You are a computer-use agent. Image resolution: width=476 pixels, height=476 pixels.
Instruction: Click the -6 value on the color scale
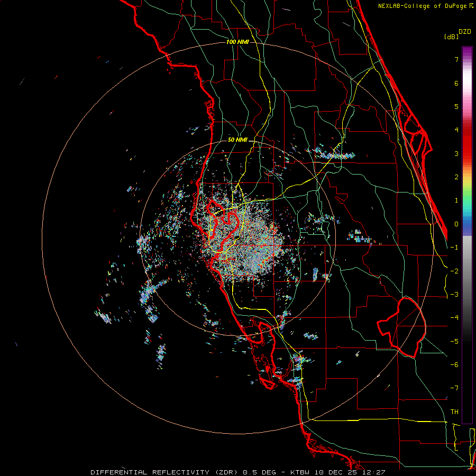click(454, 365)
